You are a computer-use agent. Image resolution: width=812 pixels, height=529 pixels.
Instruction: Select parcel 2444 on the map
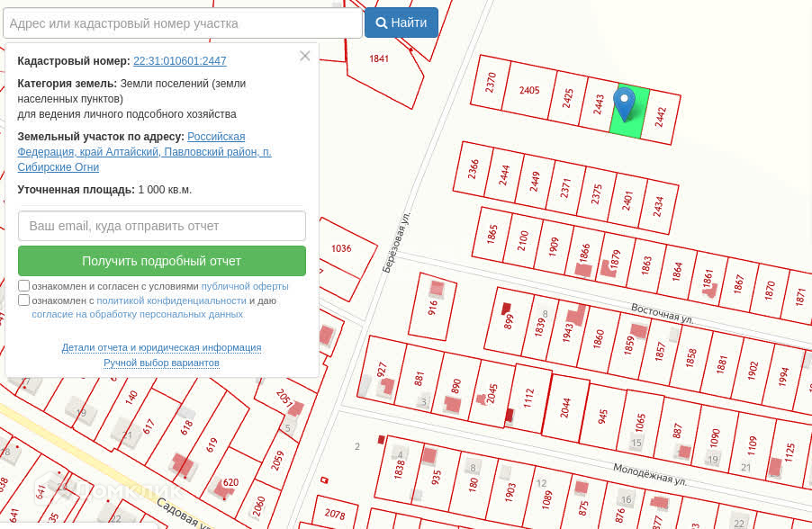pos(504,175)
